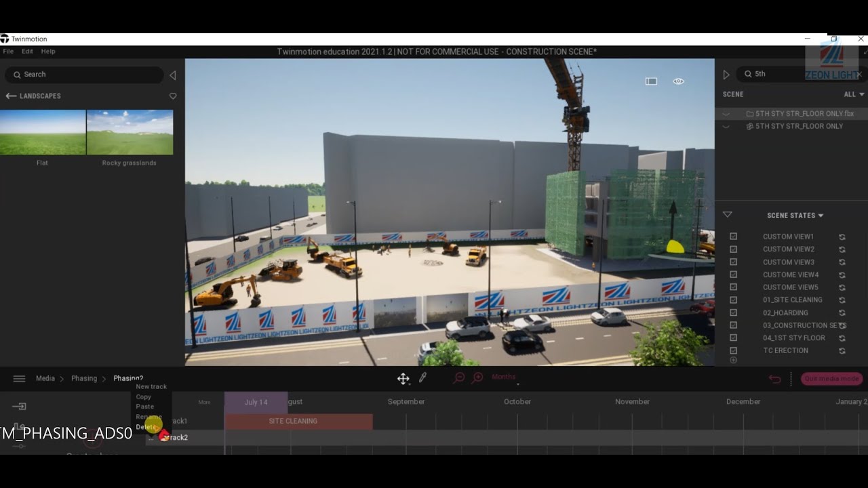Refresh the 01_SITE CLEANING scene state

[842, 300]
